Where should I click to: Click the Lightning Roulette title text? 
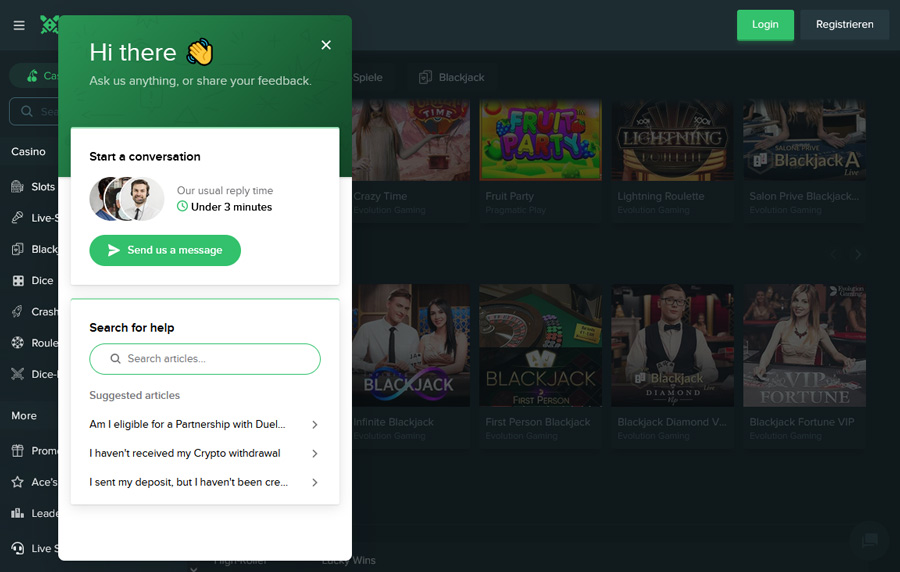(x=661, y=196)
